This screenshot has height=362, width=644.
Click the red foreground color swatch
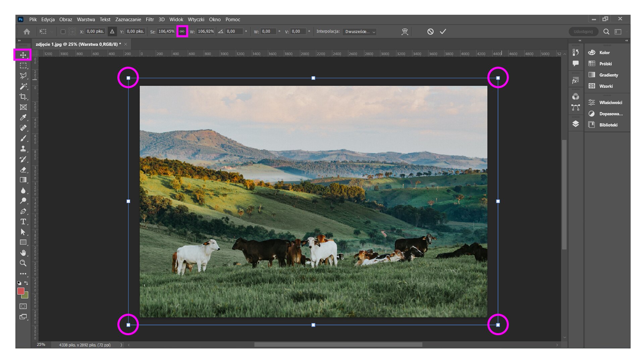coord(21,291)
